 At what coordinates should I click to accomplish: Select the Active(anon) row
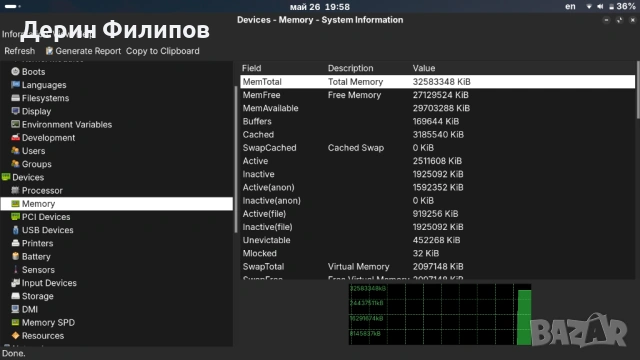point(438,187)
